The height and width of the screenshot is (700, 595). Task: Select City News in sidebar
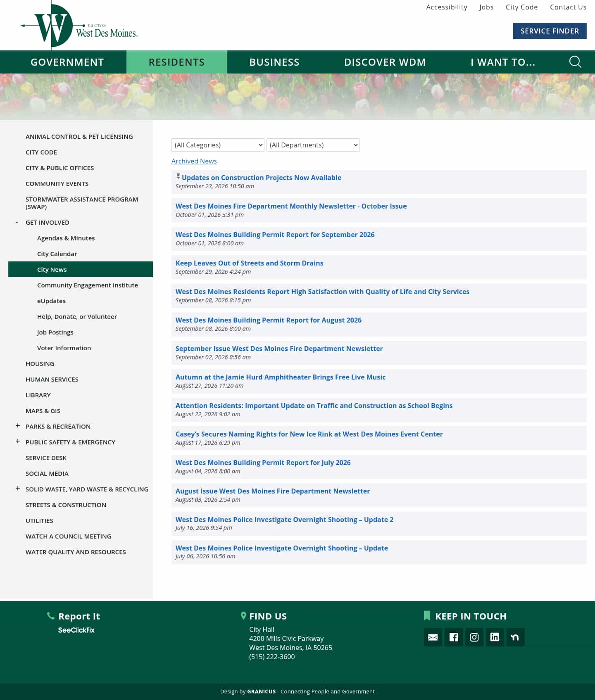pyautogui.click(x=81, y=269)
